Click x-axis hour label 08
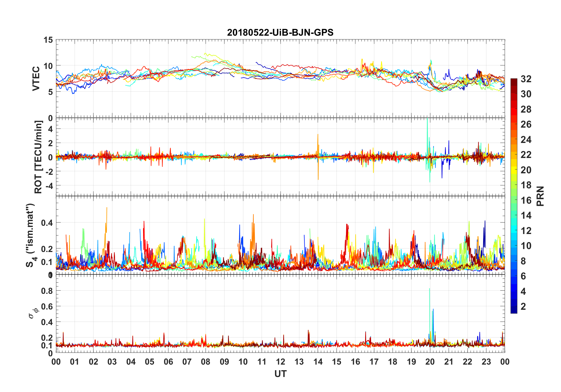This screenshot has height=392, width=561. 206,362
